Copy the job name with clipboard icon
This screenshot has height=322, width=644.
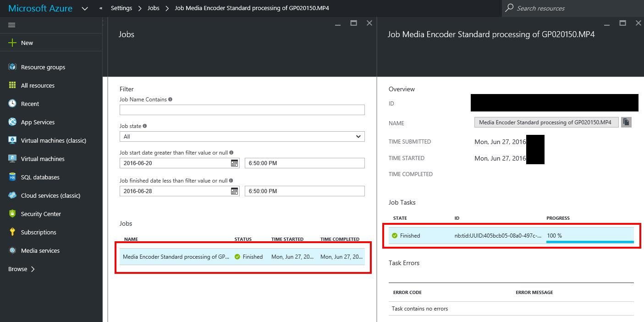(627, 122)
